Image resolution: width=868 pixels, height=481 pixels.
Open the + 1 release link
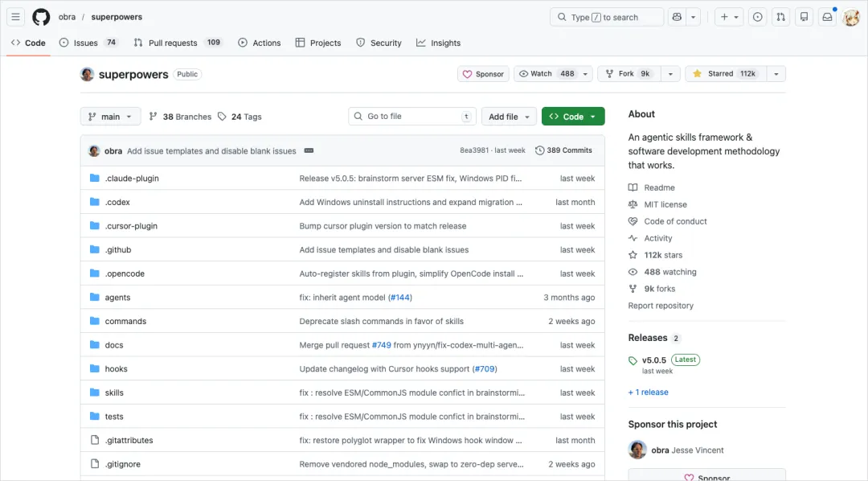[648, 392]
